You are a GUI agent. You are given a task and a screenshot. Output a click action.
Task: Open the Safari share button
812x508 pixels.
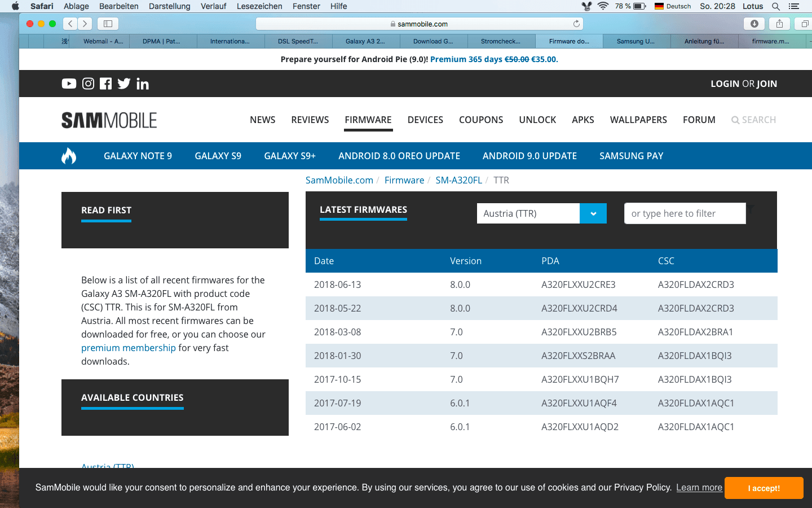pyautogui.click(x=779, y=24)
